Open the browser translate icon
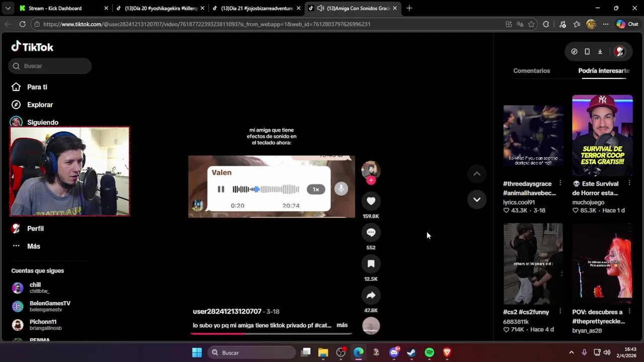The height and width of the screenshot is (362, 644). click(x=520, y=24)
